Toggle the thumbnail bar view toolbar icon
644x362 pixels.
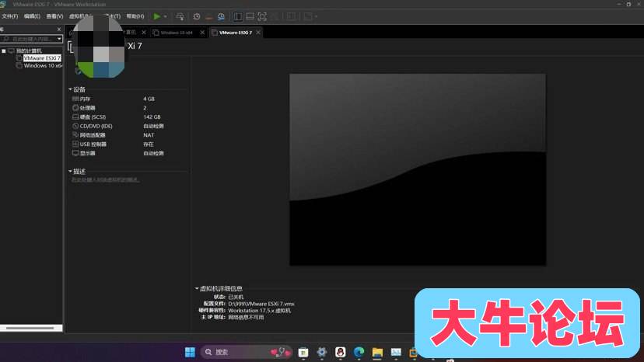250,16
